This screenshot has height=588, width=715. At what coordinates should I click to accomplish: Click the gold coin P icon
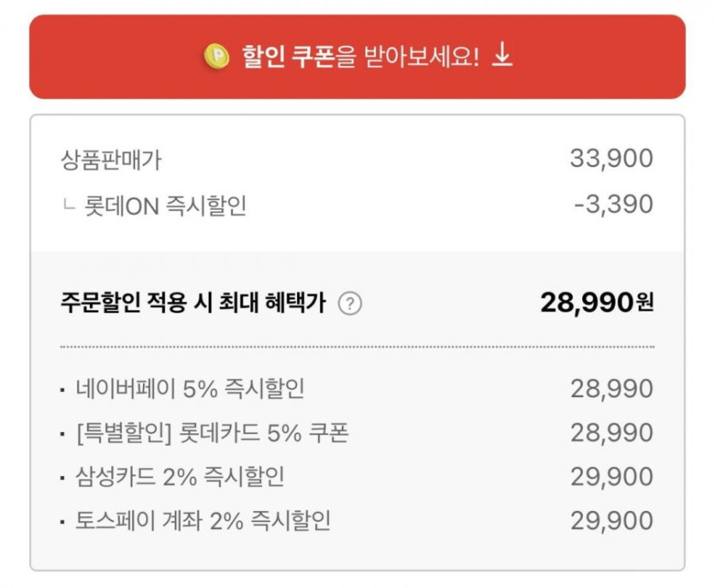coord(216,57)
